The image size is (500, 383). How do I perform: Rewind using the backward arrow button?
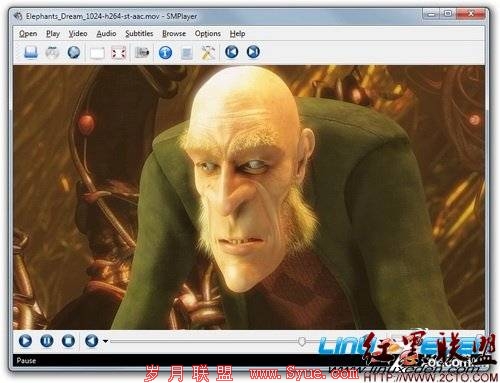point(91,341)
